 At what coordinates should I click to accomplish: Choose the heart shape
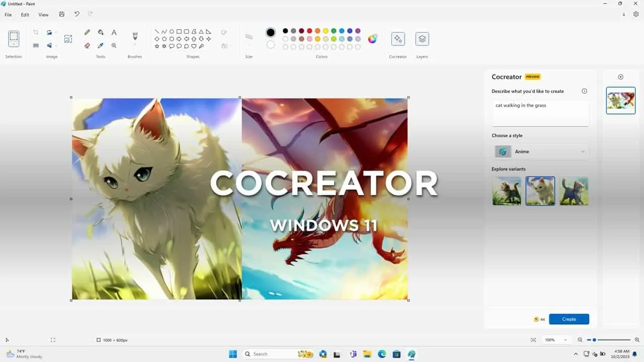(x=194, y=46)
